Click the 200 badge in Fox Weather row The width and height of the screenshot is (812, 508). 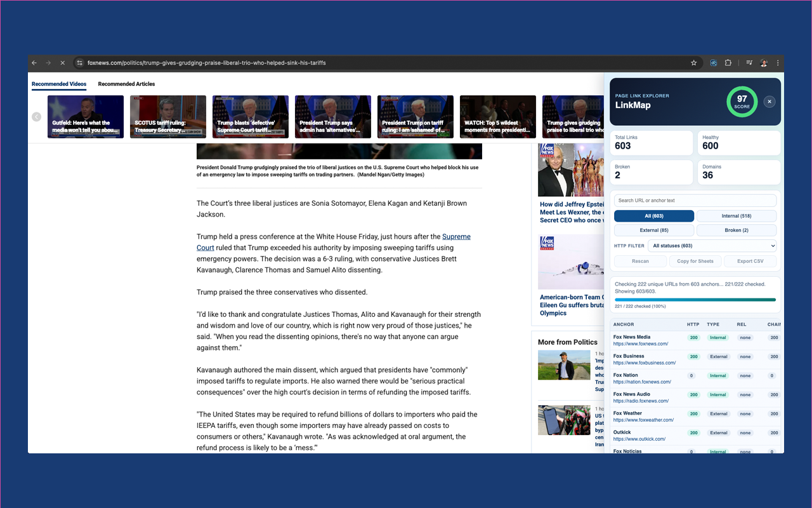[694, 414]
